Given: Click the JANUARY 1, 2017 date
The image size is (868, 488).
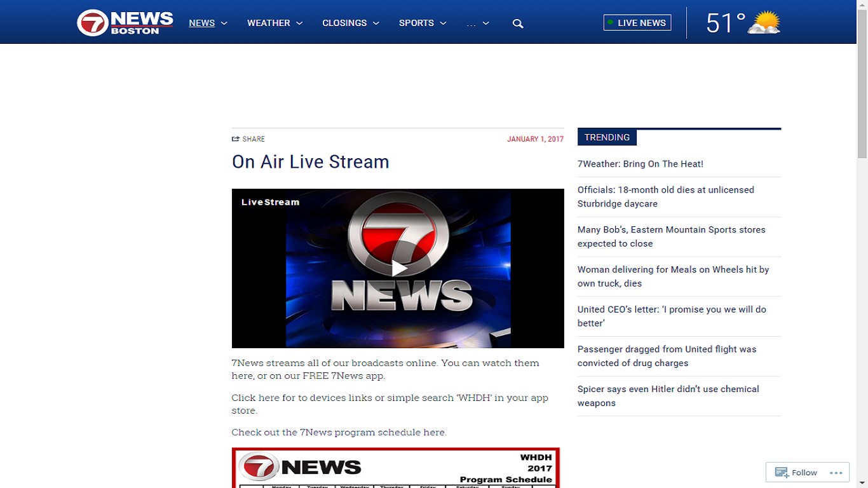Looking at the screenshot, I should point(535,139).
